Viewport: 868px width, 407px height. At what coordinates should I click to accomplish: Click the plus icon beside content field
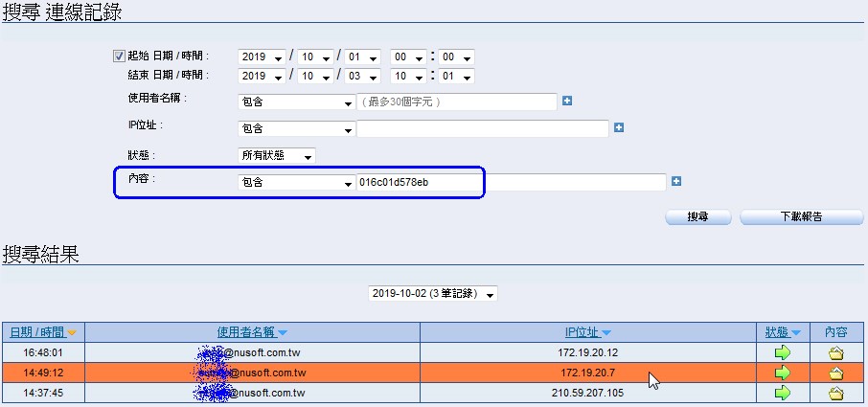click(x=676, y=181)
